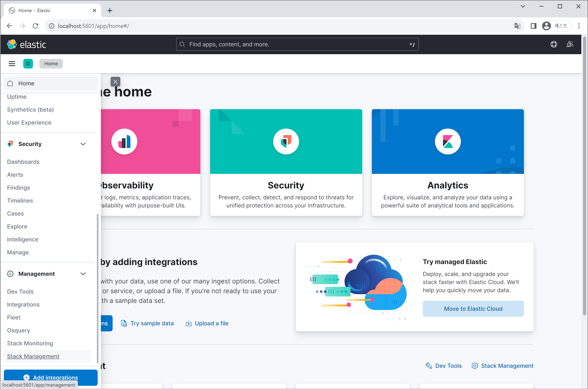This screenshot has height=389, width=588.
Task: Open the Observability bar chart icon
Action: (x=124, y=142)
